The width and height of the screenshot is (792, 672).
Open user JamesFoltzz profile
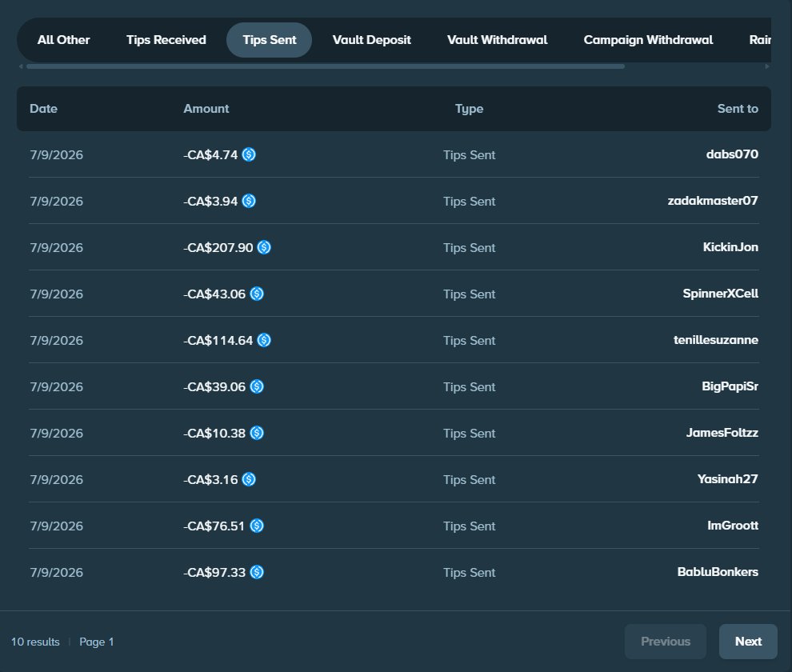(x=722, y=433)
